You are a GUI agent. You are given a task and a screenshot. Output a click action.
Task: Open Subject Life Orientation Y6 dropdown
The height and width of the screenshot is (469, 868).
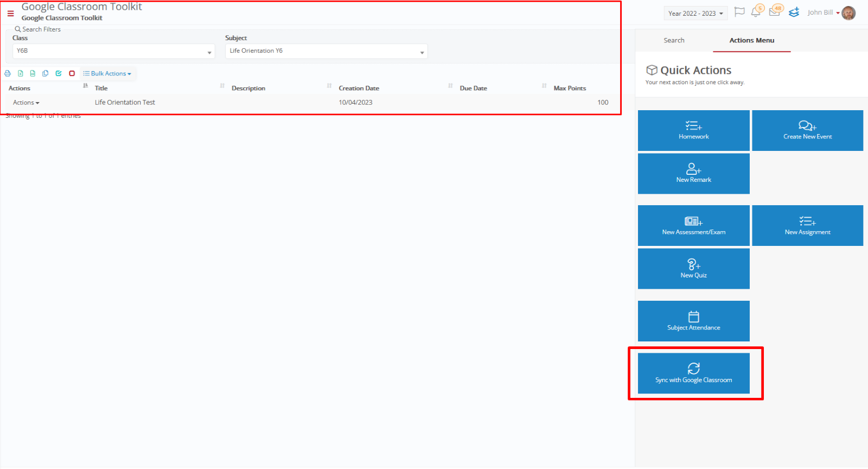click(326, 51)
